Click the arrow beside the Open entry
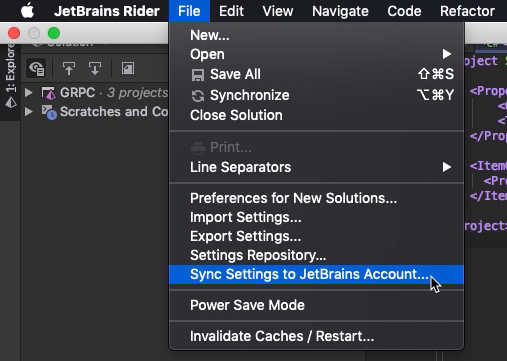The height and width of the screenshot is (361, 507). point(447,54)
